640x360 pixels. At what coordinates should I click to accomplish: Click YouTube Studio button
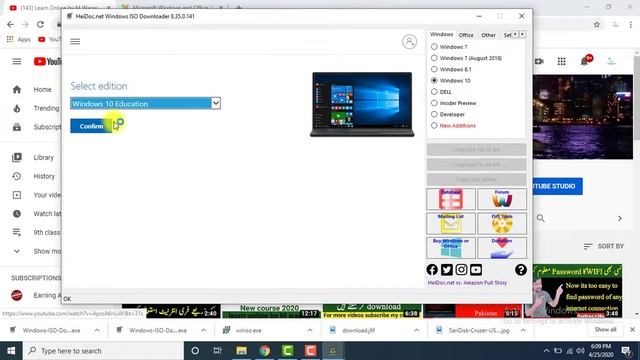point(558,186)
